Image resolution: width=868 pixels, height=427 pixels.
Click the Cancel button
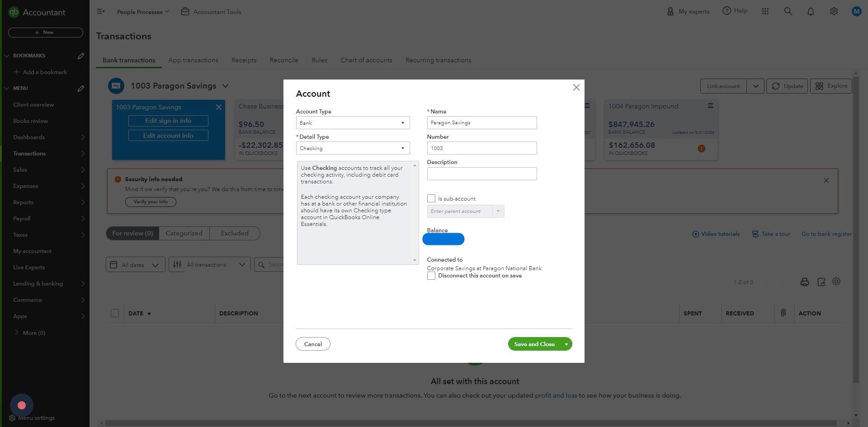pos(313,344)
